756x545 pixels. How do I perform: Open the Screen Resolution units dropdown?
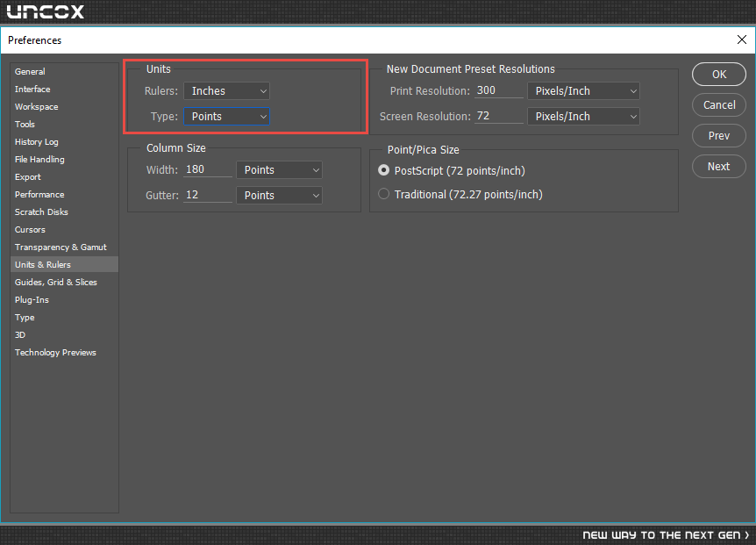(583, 116)
